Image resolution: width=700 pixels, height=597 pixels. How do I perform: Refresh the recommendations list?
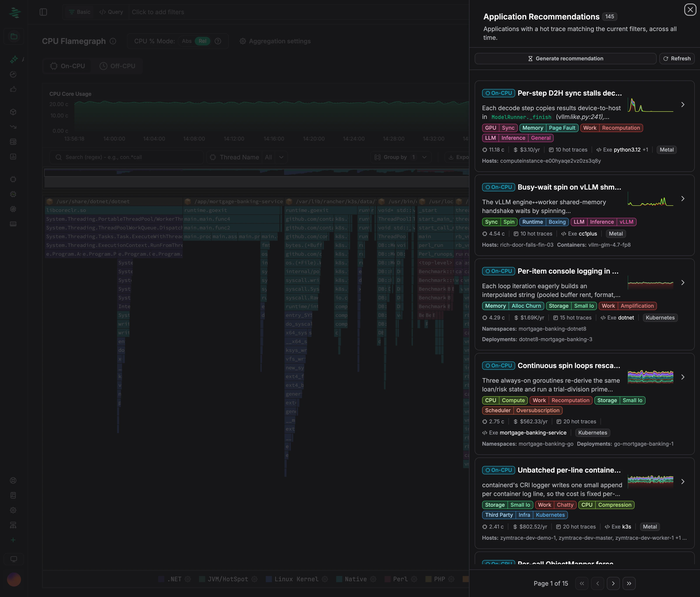pyautogui.click(x=677, y=58)
